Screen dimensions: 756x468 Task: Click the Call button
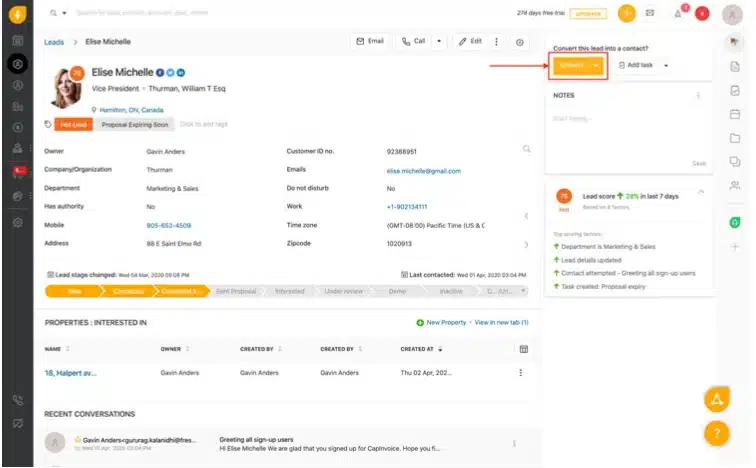click(x=413, y=41)
